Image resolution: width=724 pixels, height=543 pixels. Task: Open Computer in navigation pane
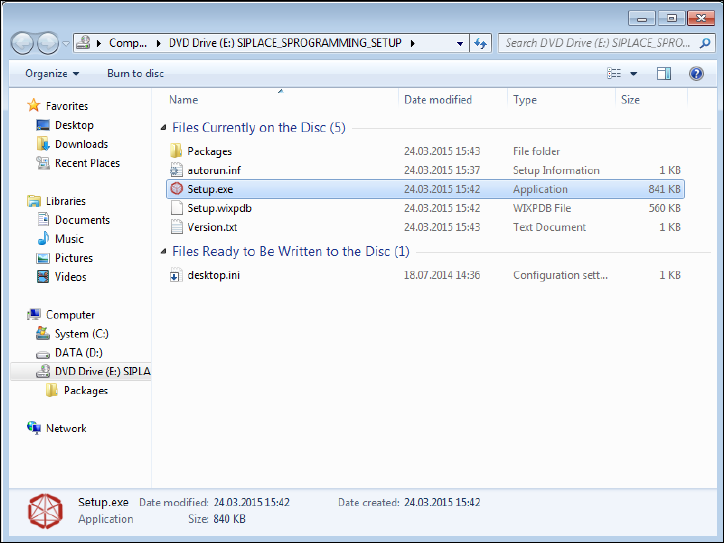(70, 314)
